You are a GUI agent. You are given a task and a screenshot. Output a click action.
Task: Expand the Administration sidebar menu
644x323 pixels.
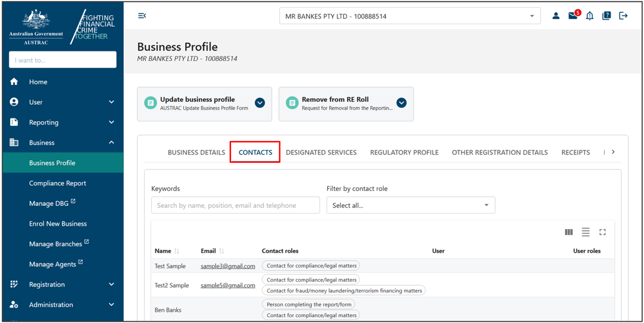111,305
